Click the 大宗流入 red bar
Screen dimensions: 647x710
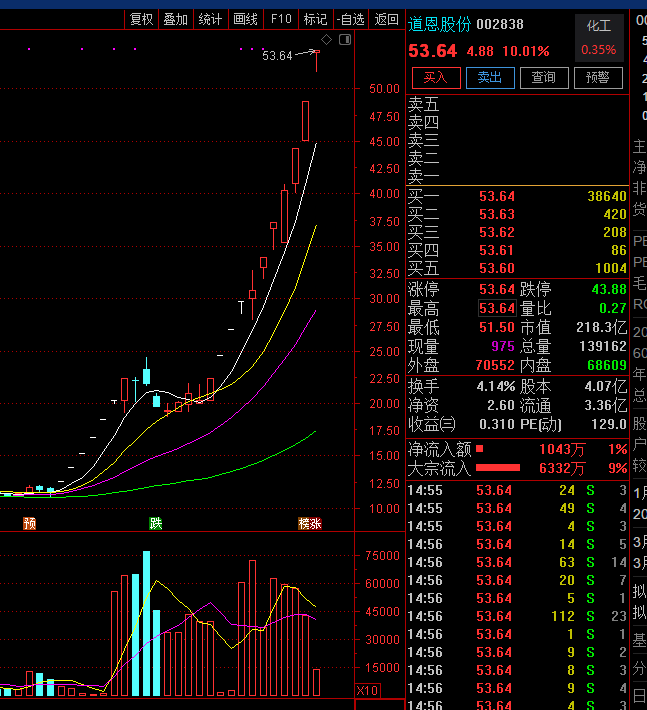(498, 468)
